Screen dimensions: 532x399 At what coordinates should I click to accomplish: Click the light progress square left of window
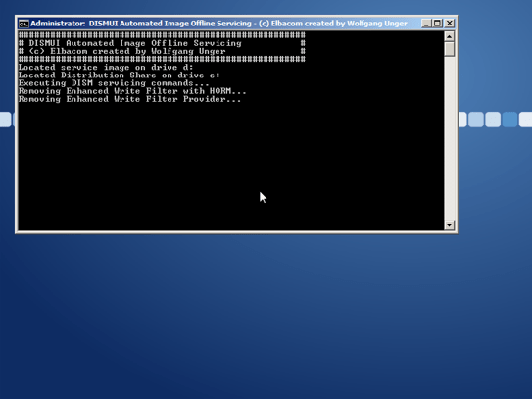pyautogui.click(x=5, y=120)
